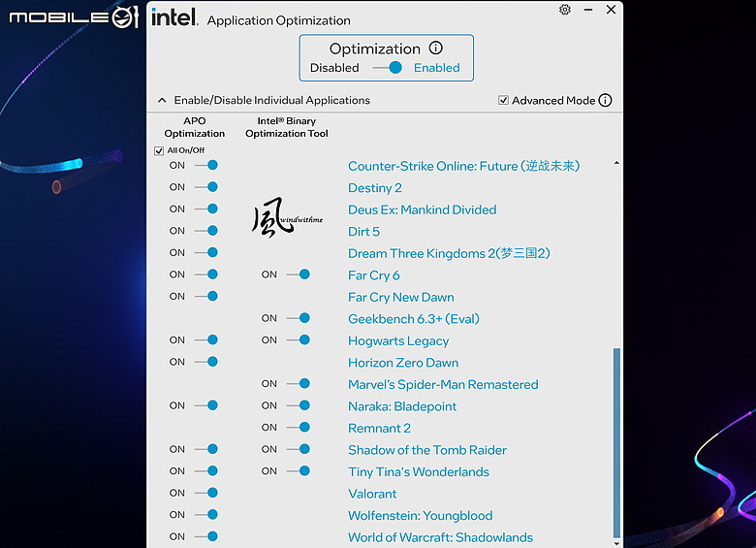Click the Shadow of the Tomb Raider link
Viewport: 756px width, 548px height.
(427, 450)
